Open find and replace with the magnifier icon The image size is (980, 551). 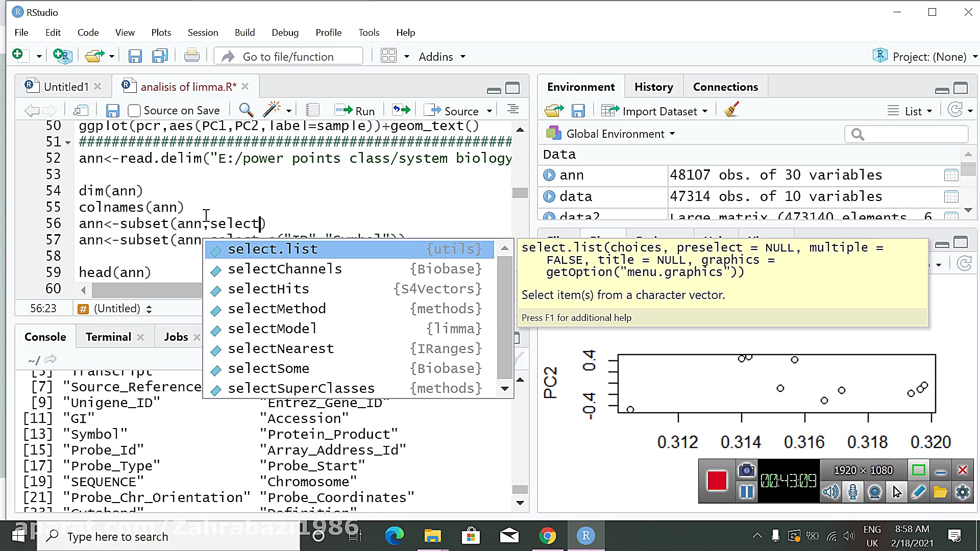246,110
